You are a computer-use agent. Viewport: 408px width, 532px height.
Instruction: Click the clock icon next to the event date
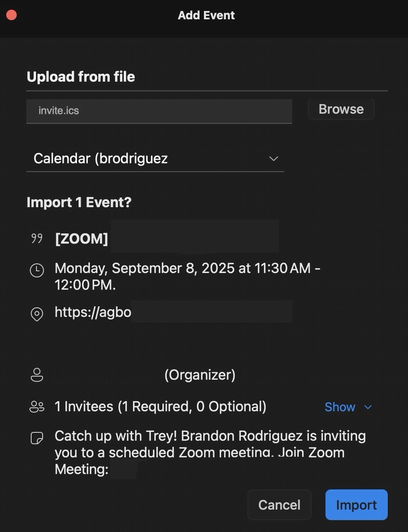(37, 270)
